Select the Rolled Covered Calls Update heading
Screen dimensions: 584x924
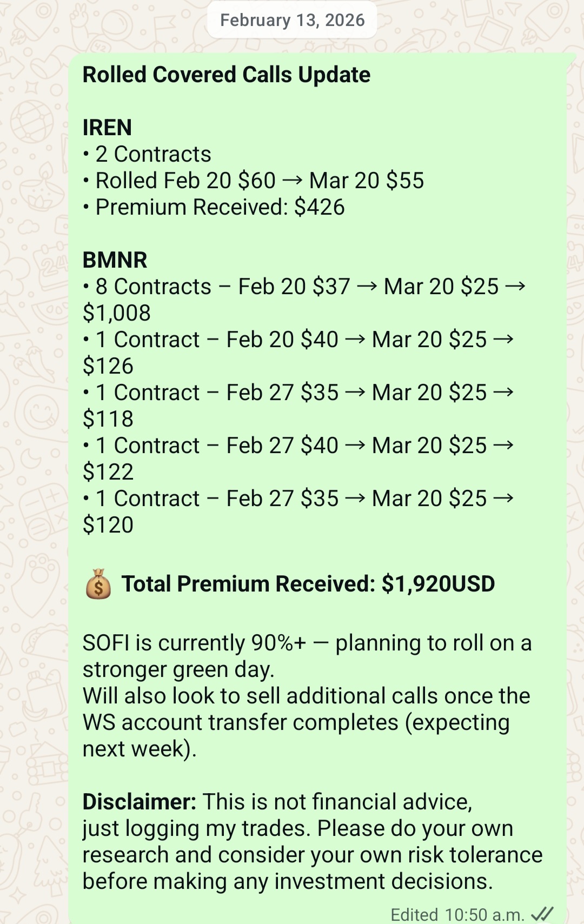226,75
